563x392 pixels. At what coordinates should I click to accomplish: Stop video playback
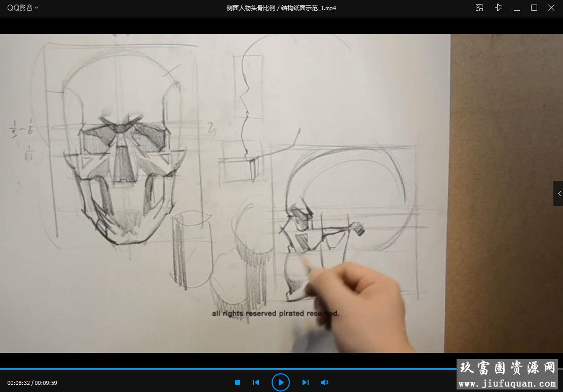click(x=238, y=382)
